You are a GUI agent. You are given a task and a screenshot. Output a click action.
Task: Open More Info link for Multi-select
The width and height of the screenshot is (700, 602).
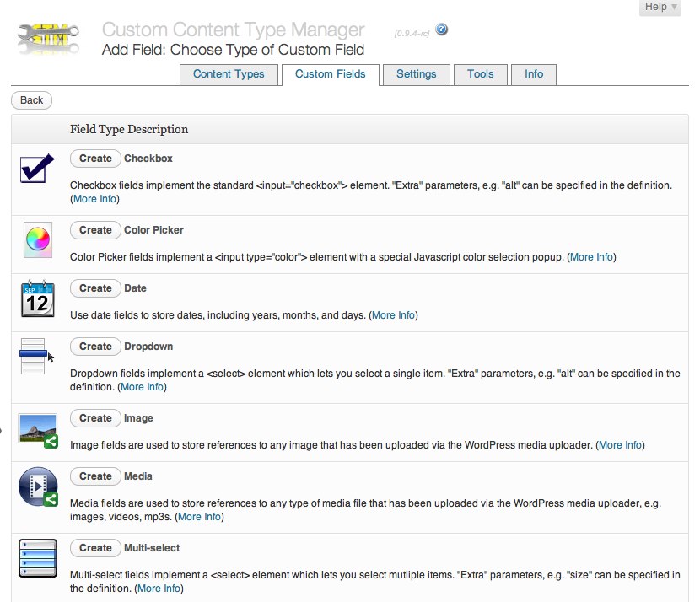[x=159, y=589]
